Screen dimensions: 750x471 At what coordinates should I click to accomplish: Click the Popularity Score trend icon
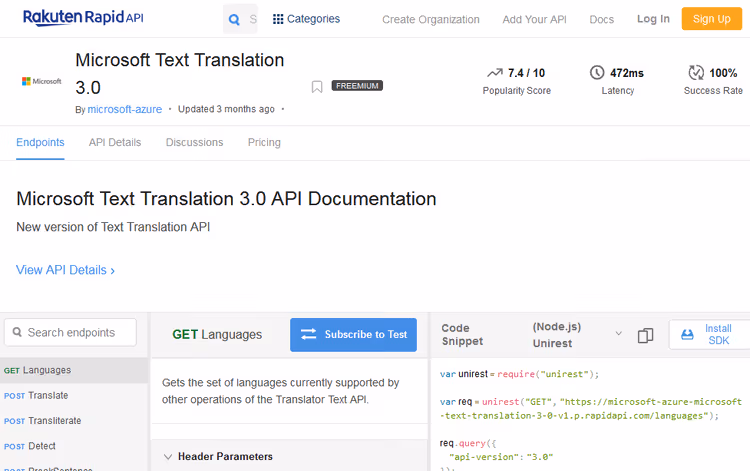495,73
